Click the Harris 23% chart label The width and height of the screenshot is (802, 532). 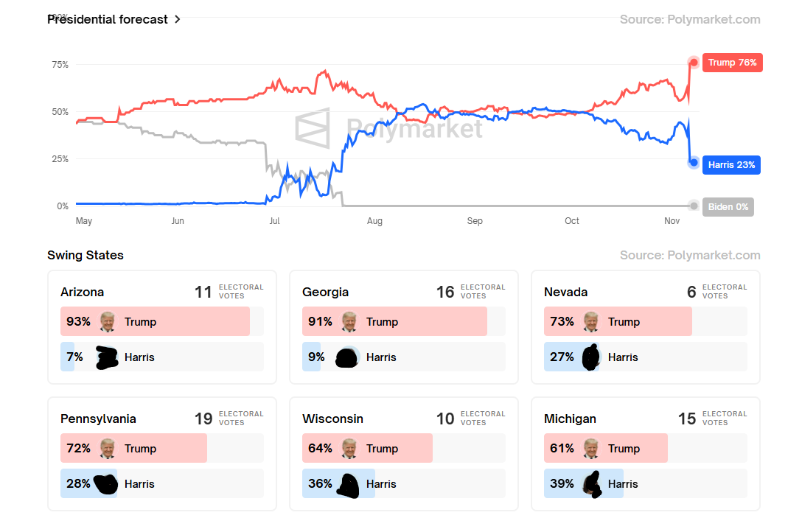(x=731, y=165)
